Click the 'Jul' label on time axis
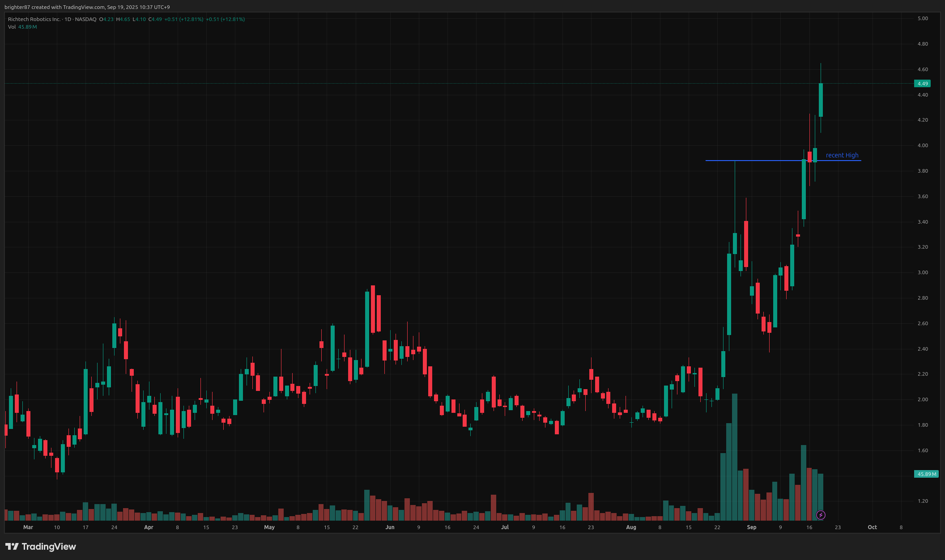 click(x=505, y=527)
